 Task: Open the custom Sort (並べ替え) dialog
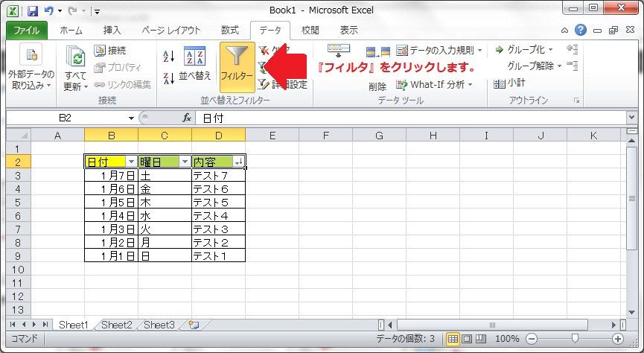click(x=194, y=64)
